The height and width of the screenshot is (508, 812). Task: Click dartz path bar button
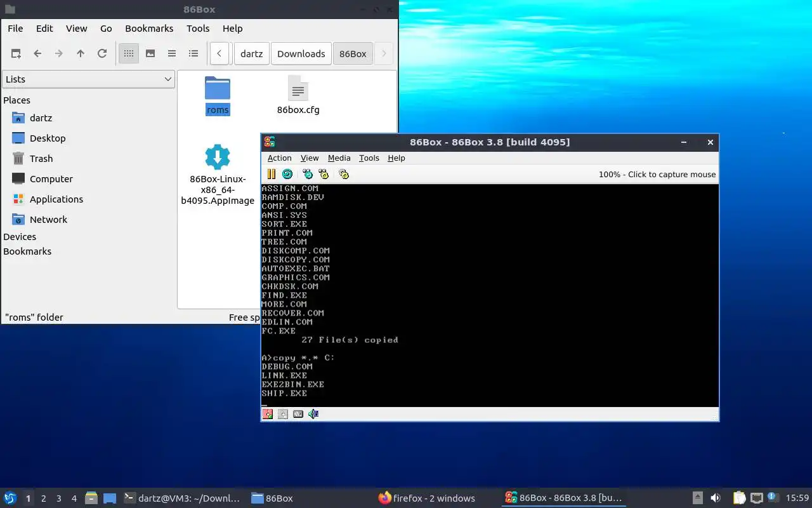tap(252, 54)
